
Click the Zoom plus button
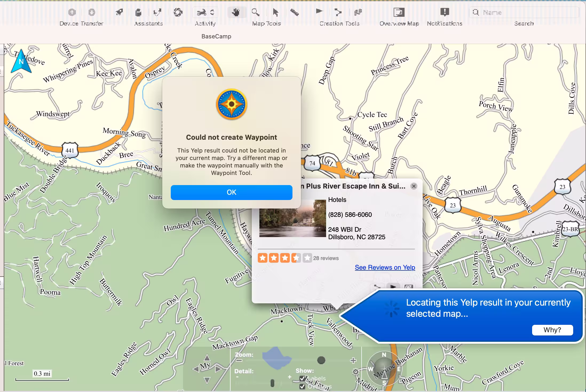(353, 361)
